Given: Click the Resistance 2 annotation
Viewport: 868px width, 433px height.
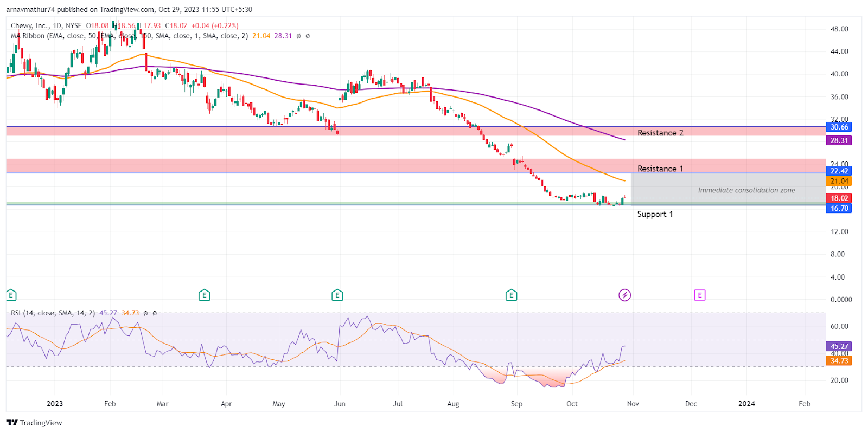Looking at the screenshot, I should [660, 133].
